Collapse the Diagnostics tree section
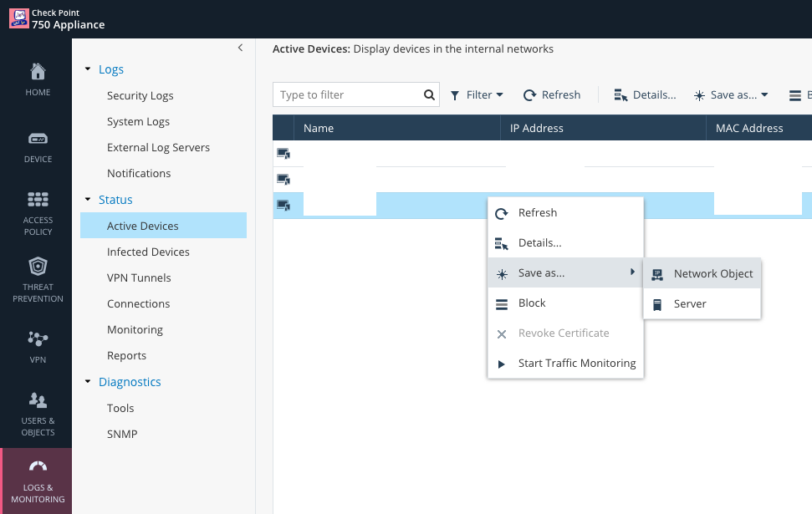The width and height of the screenshot is (812, 514). click(88, 381)
